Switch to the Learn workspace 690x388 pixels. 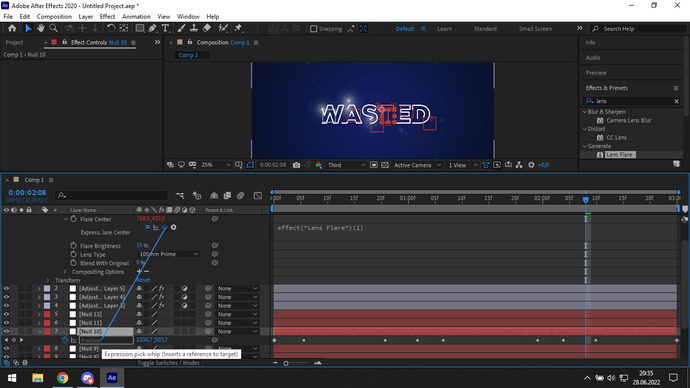pyautogui.click(x=444, y=29)
